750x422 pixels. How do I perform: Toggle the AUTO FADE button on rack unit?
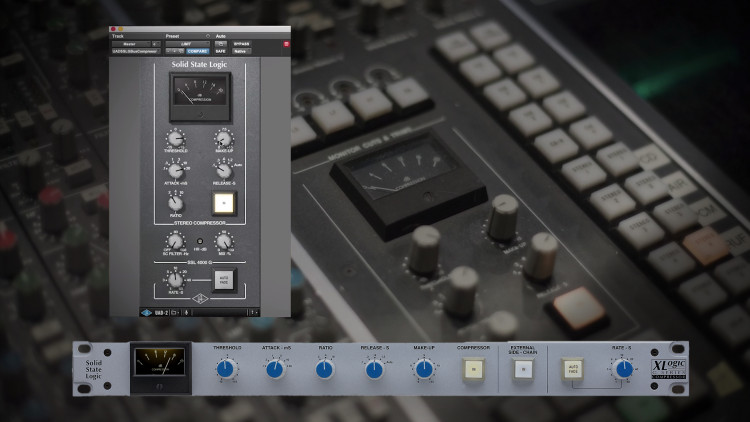[573, 369]
